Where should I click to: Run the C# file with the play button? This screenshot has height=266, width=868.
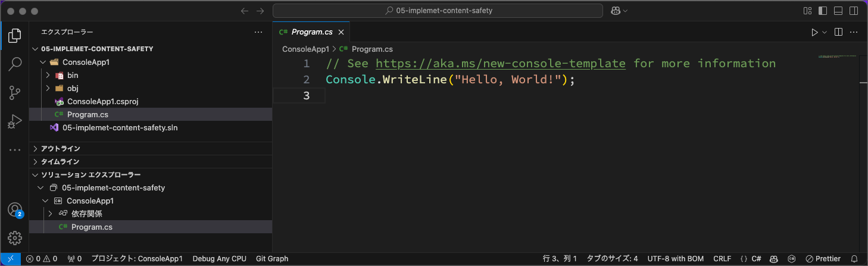pyautogui.click(x=814, y=32)
